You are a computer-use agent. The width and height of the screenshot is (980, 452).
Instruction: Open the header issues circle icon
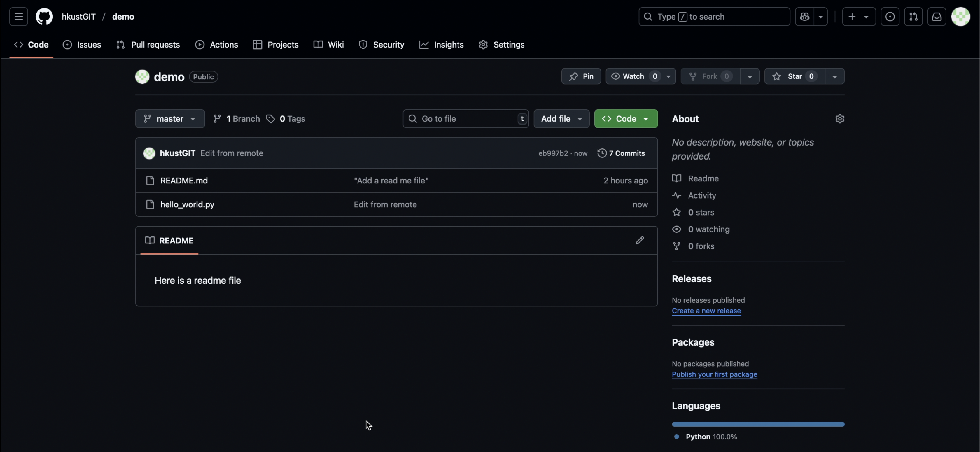click(x=890, y=17)
